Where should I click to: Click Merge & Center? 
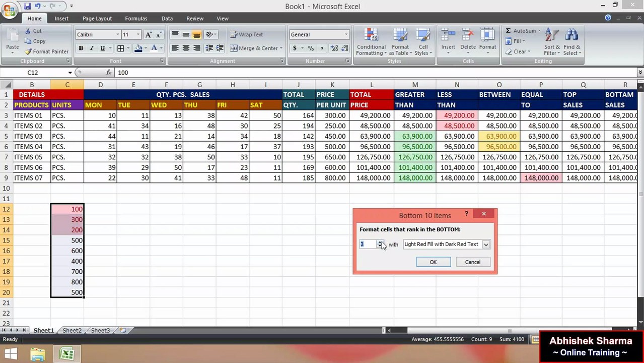(x=256, y=48)
